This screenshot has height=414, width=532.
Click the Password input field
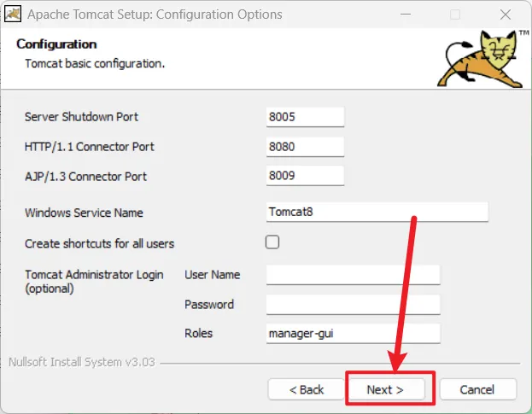[354, 305]
